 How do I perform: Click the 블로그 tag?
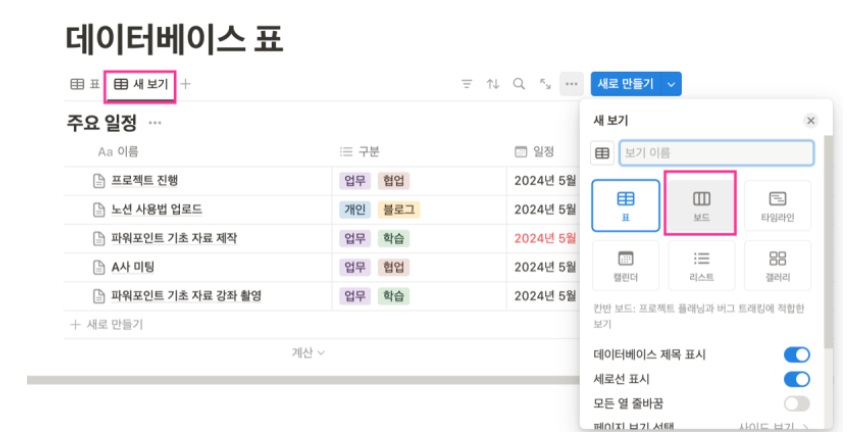coord(399,210)
